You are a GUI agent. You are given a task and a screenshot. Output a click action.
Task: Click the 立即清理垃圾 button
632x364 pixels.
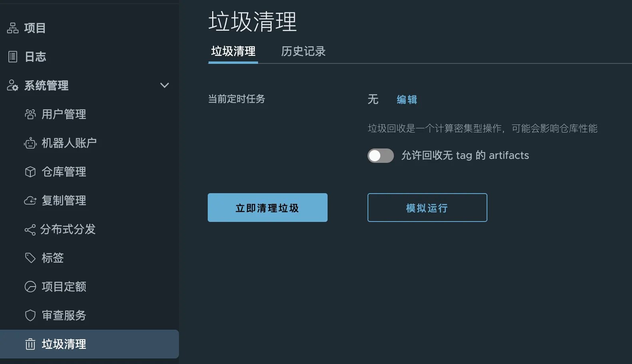coord(268,208)
